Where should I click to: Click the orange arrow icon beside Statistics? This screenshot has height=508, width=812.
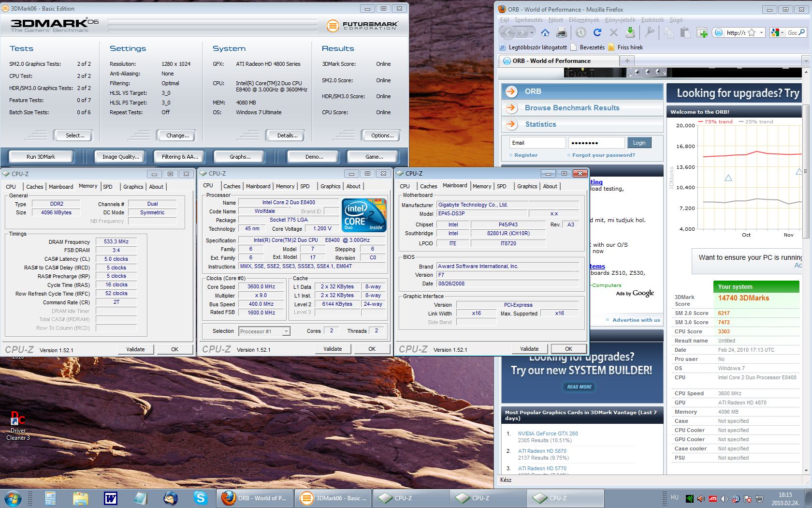pos(511,124)
